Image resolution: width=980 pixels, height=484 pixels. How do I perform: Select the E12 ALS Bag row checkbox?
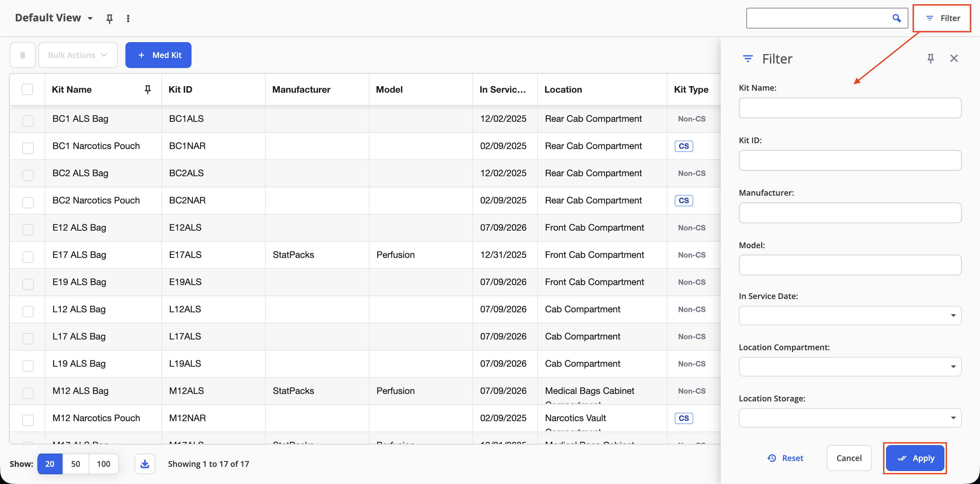[28, 230]
